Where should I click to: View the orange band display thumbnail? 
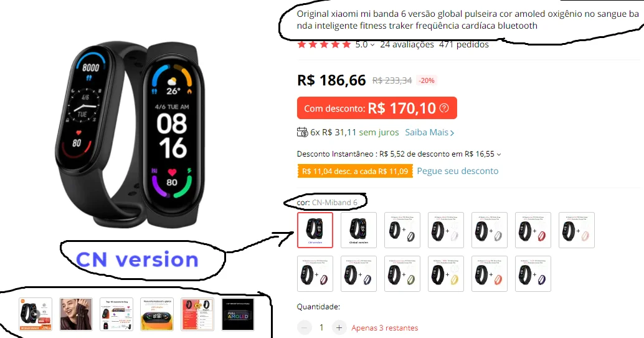[x=157, y=314]
